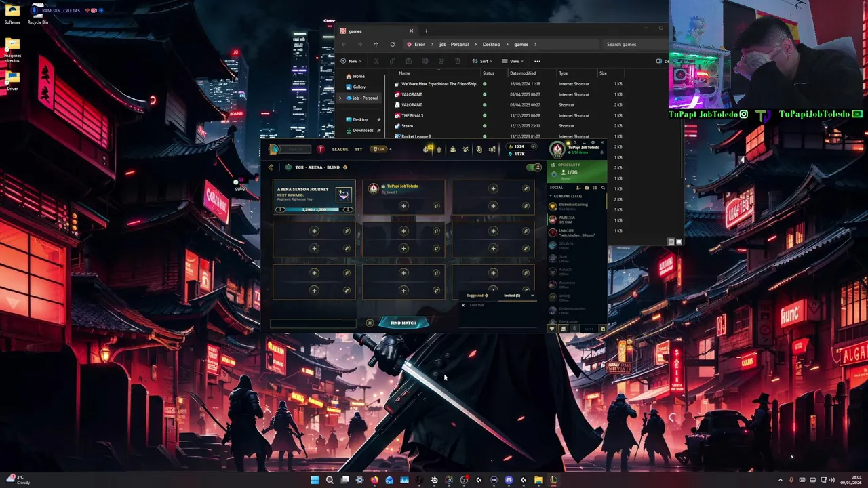Screen dimensions: 868x488
Task: Expand the breadcrumb chevron after games
Action: [535, 44]
